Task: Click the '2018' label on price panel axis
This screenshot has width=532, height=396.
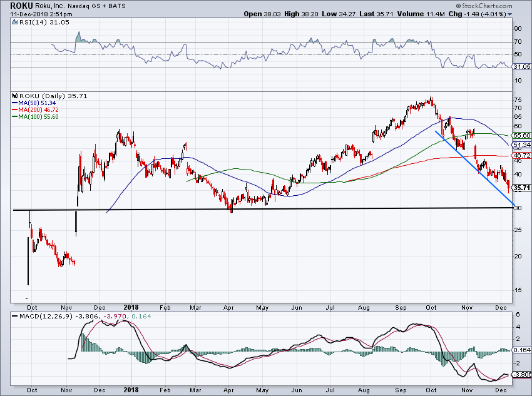Action: coord(131,307)
